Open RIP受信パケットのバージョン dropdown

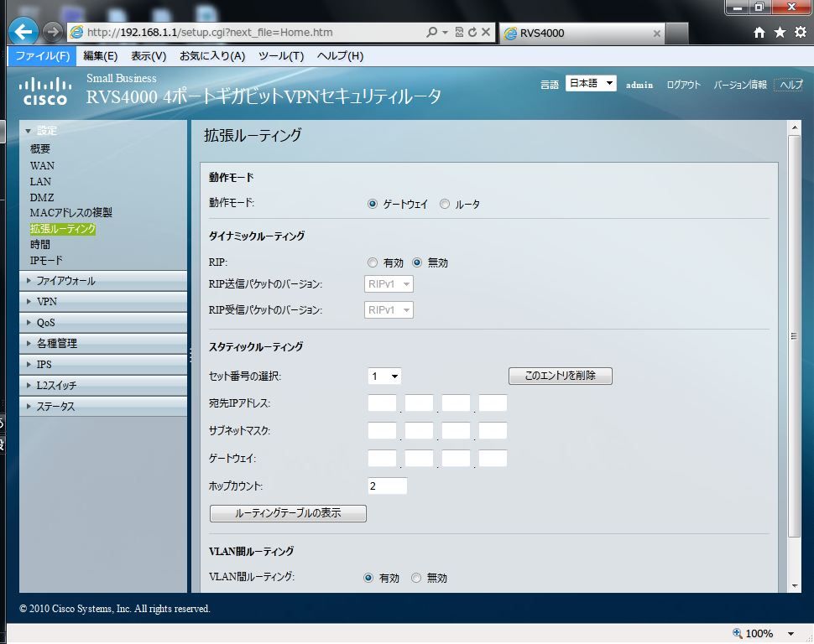click(x=389, y=309)
